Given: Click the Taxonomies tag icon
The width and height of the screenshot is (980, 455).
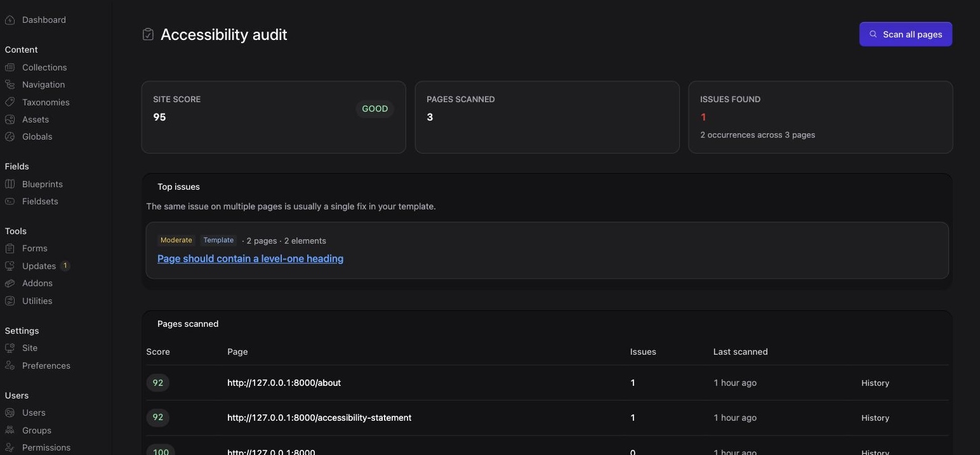Looking at the screenshot, I should tap(10, 102).
